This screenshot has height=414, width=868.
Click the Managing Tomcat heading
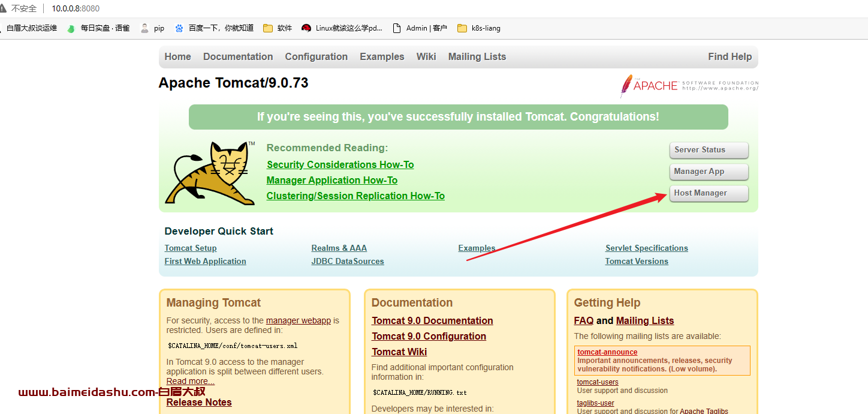[x=213, y=303]
